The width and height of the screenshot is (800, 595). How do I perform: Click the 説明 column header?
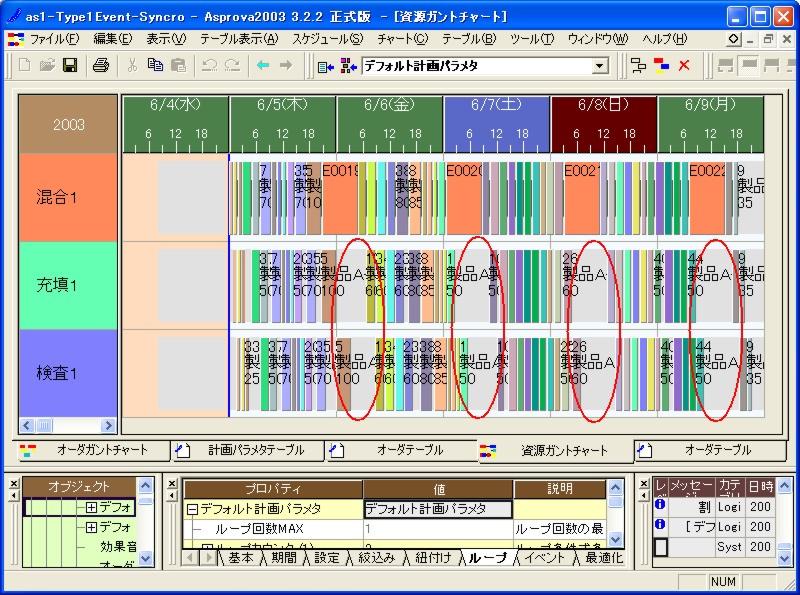tap(560, 489)
